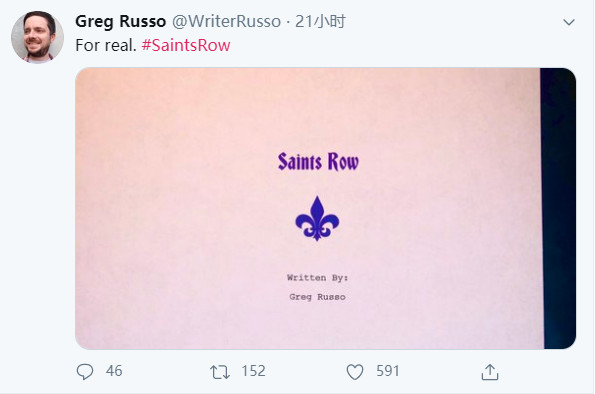Expand the tweet options chevron
595x394 pixels.
[568, 22]
